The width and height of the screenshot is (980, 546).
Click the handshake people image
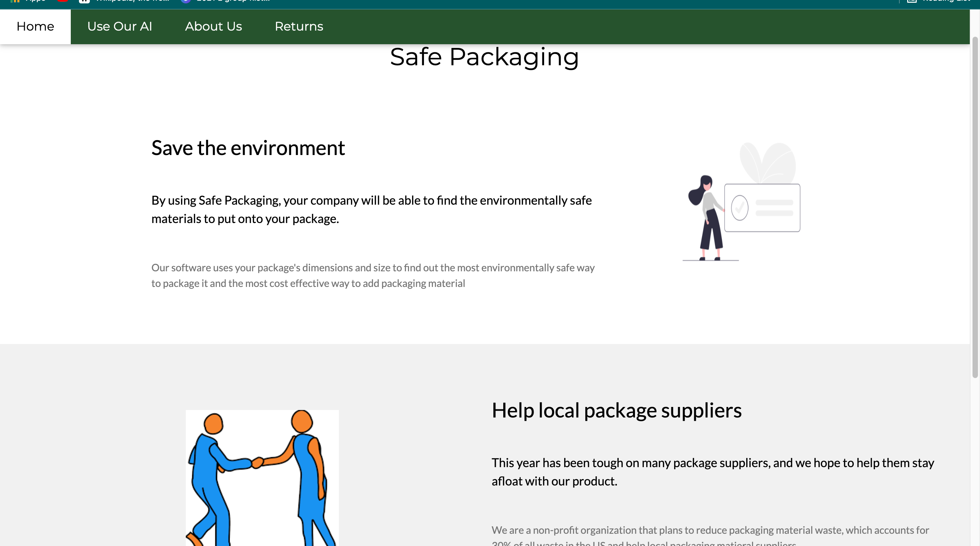(x=262, y=478)
